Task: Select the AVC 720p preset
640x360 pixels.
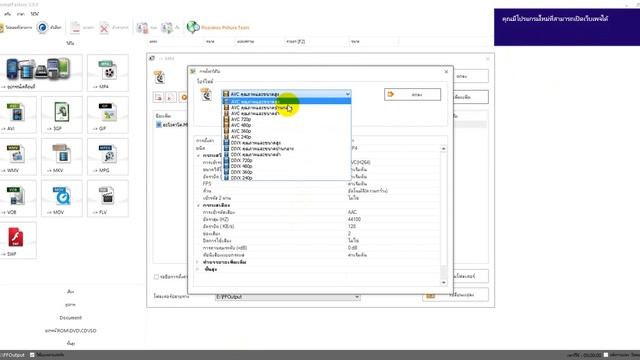Action: [x=287, y=119]
